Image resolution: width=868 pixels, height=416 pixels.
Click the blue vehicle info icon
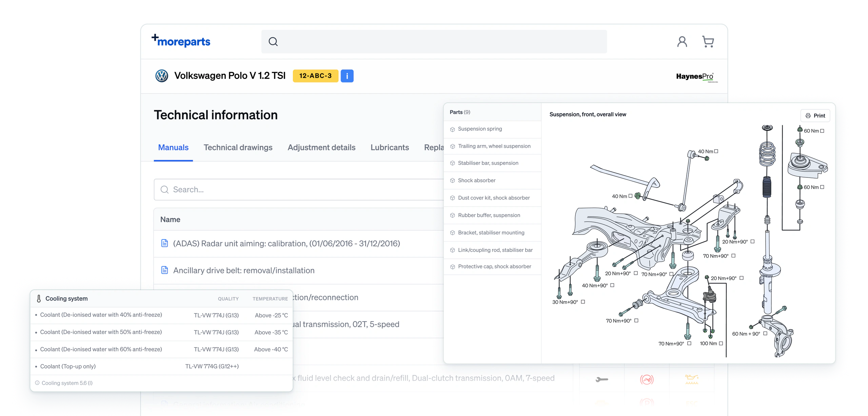tap(347, 76)
